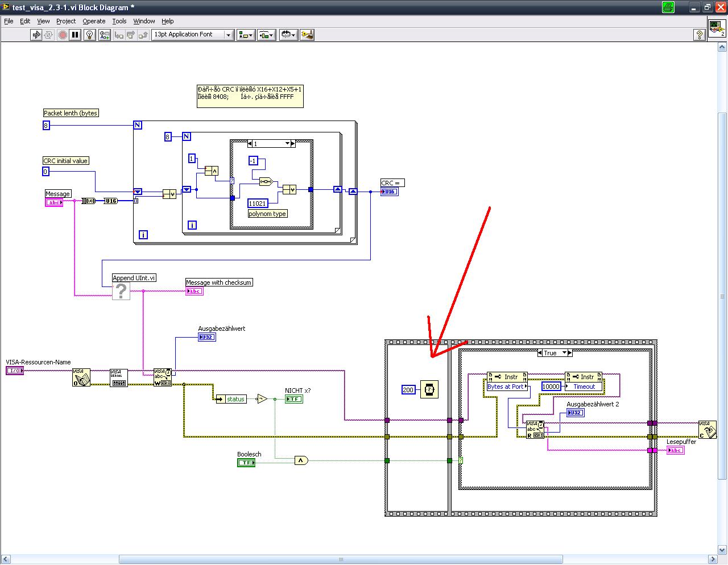Open the Operate menu

94,21
